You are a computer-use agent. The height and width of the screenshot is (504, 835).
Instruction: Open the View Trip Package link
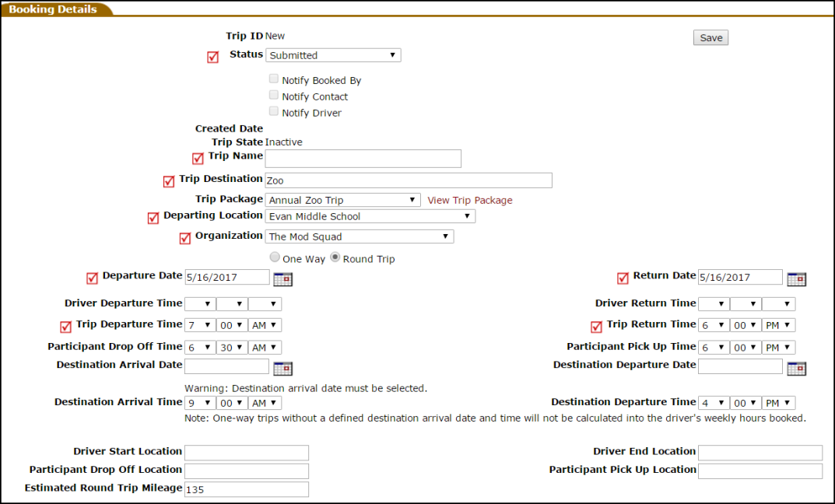(470, 200)
